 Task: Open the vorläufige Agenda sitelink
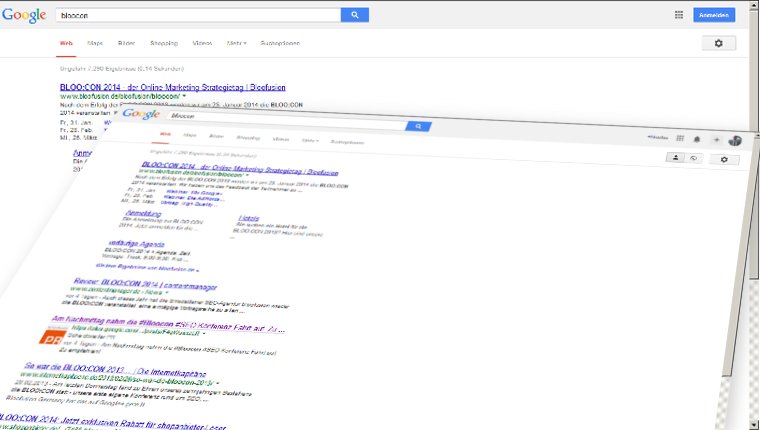coord(136,243)
